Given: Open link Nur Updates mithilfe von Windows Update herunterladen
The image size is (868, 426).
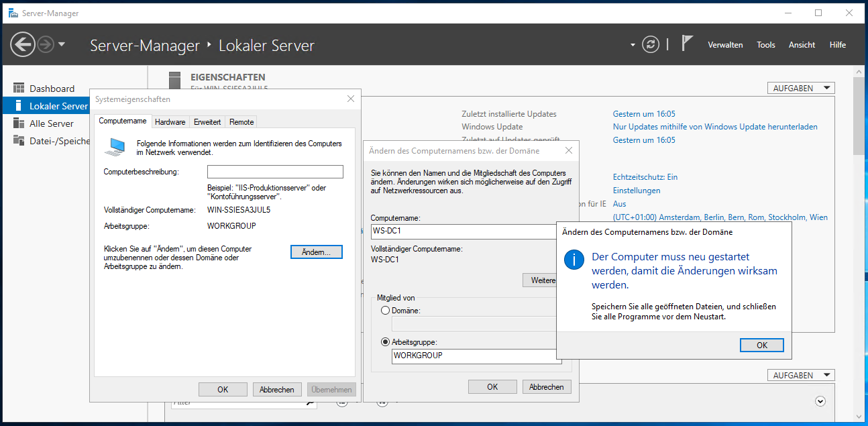Looking at the screenshot, I should [715, 127].
